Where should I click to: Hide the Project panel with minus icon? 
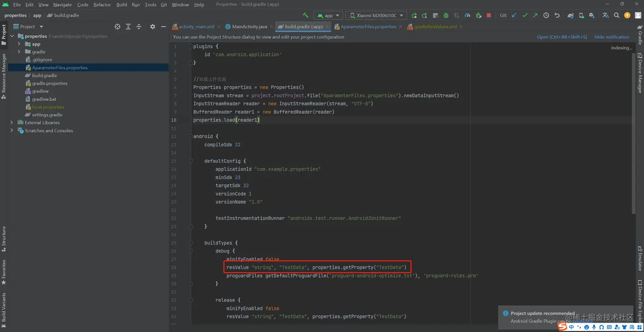163,26
